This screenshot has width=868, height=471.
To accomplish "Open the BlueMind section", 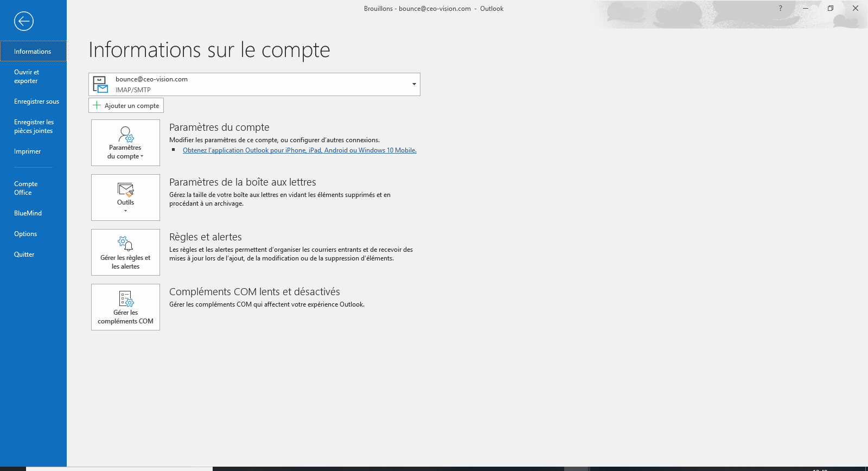I will pyautogui.click(x=28, y=213).
